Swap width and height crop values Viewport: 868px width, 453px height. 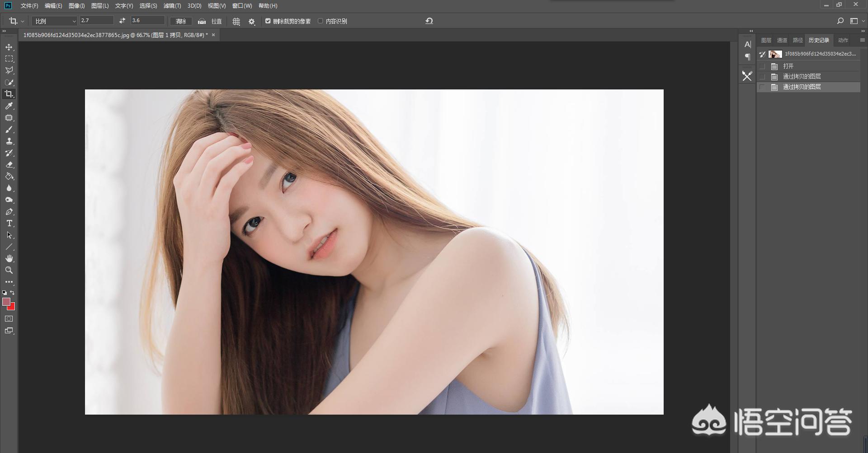(x=122, y=21)
